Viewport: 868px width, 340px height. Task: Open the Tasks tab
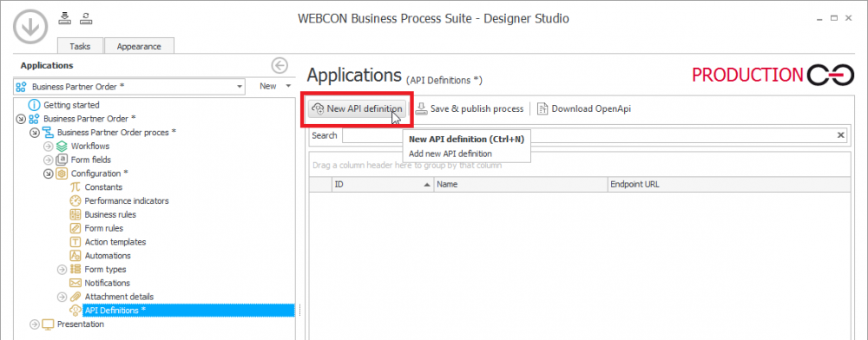tap(80, 47)
